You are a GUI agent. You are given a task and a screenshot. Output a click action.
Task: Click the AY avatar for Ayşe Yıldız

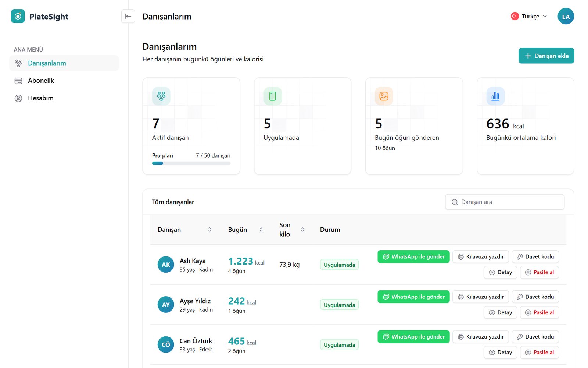click(x=166, y=305)
